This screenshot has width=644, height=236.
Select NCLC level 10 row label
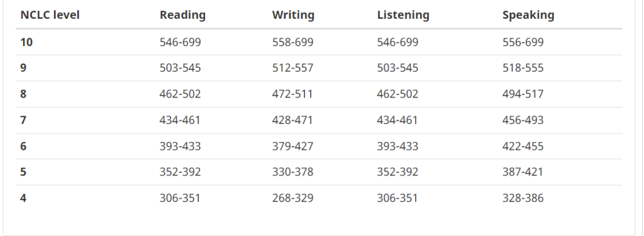click(x=26, y=42)
